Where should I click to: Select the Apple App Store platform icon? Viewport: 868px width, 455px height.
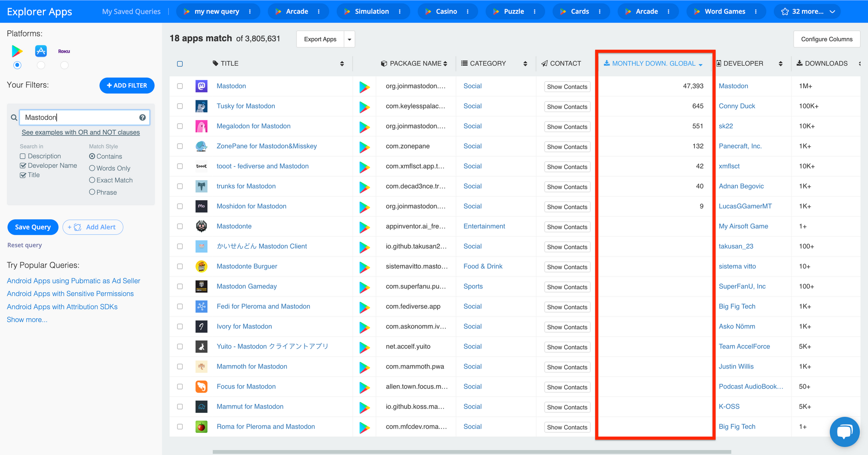click(41, 51)
